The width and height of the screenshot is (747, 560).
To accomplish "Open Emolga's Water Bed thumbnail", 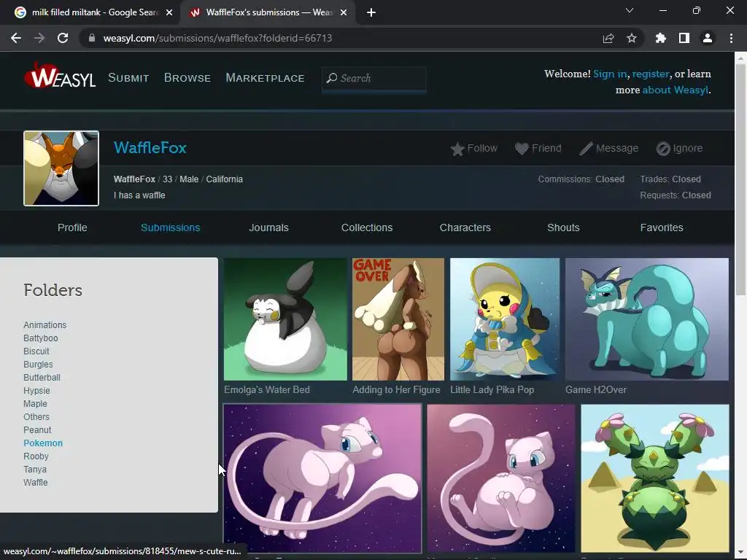I will point(285,319).
